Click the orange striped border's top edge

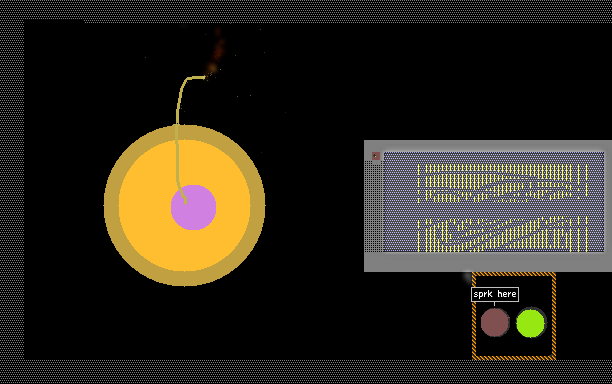click(x=514, y=274)
